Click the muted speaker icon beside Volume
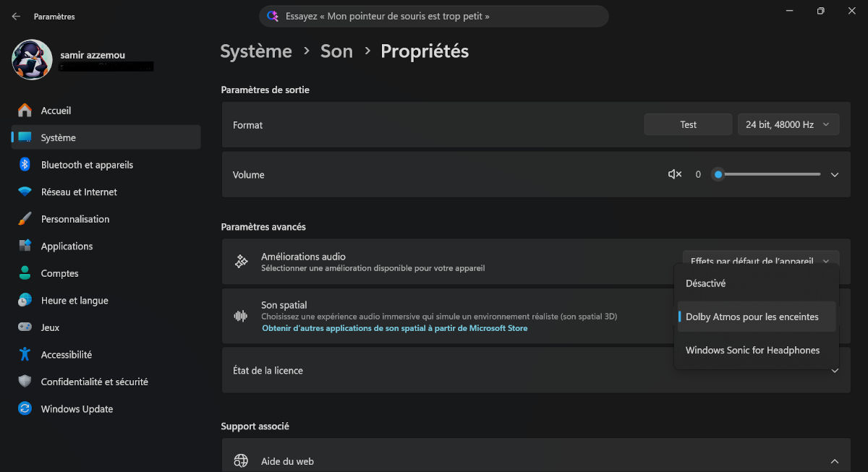The width and height of the screenshot is (868, 472). [675, 174]
